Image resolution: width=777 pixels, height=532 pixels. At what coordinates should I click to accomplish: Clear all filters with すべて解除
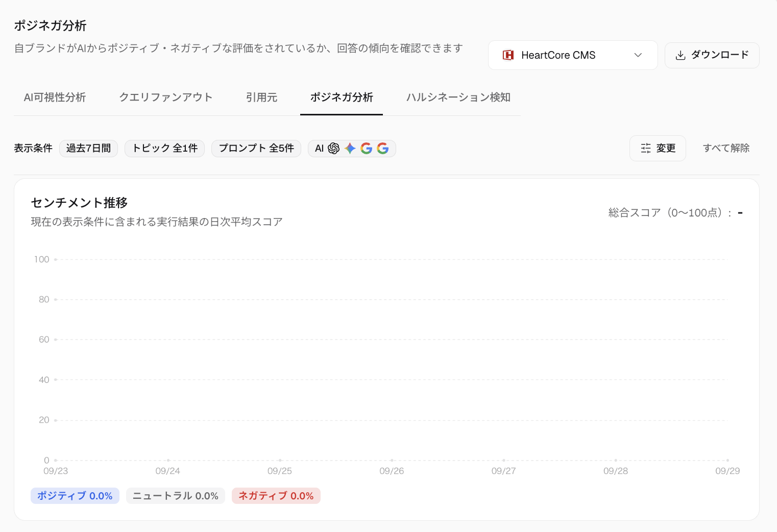point(726,148)
